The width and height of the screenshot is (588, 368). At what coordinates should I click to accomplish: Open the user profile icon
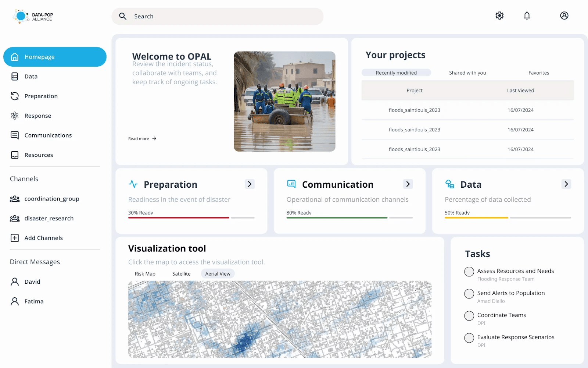point(564,15)
